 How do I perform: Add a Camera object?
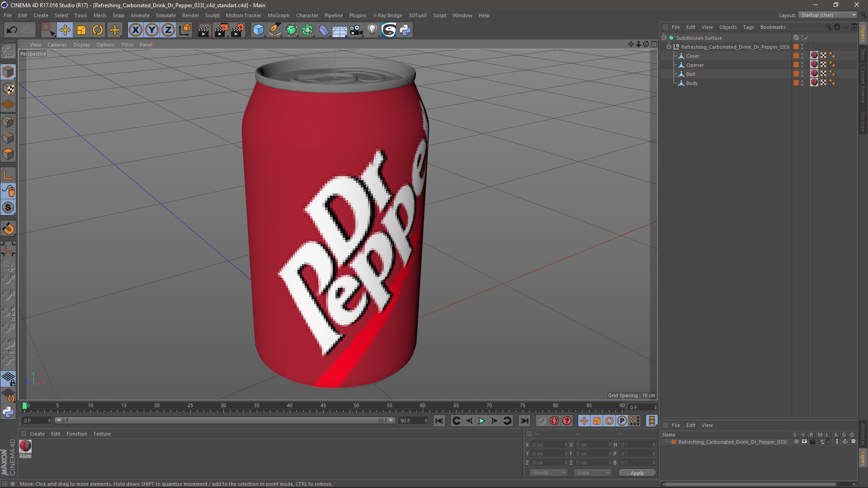(x=356, y=30)
